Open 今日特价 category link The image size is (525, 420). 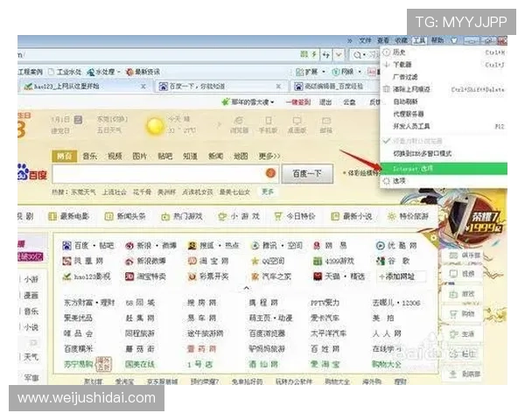[295, 216]
